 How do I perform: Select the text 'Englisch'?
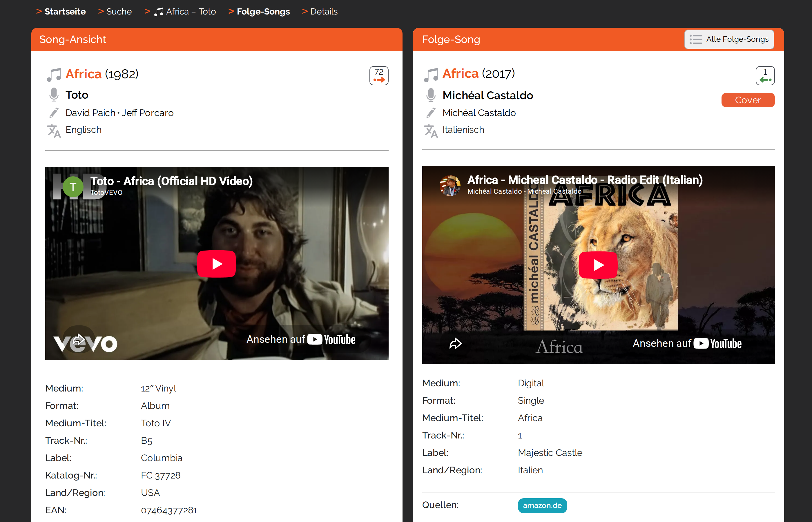83,130
